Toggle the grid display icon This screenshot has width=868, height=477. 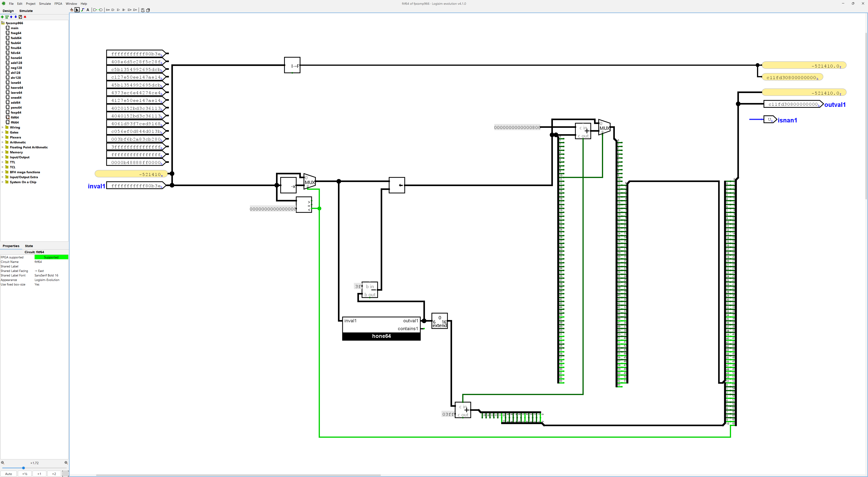point(65,474)
